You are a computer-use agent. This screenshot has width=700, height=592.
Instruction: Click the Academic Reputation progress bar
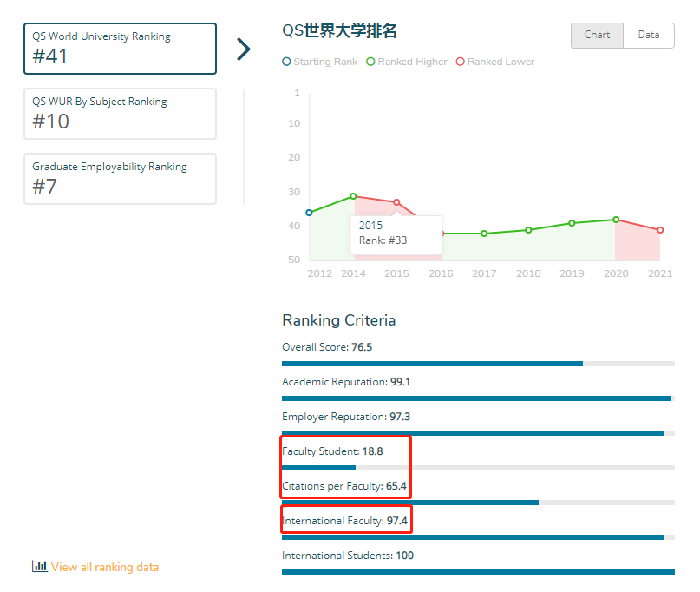pyautogui.click(x=478, y=398)
